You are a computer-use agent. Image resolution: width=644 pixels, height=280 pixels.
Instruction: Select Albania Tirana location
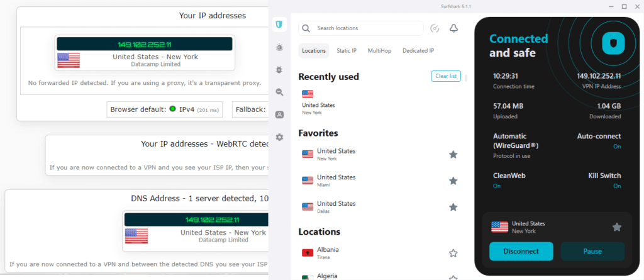click(x=380, y=254)
